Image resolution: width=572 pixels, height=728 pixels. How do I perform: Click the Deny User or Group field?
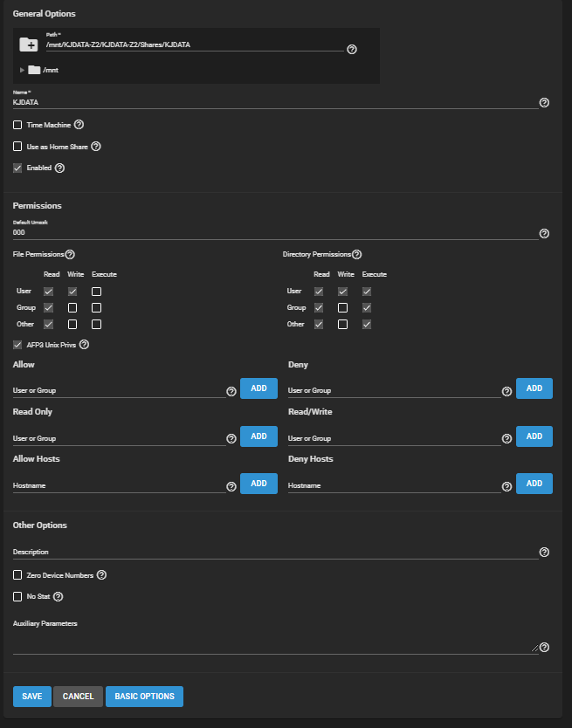point(393,390)
